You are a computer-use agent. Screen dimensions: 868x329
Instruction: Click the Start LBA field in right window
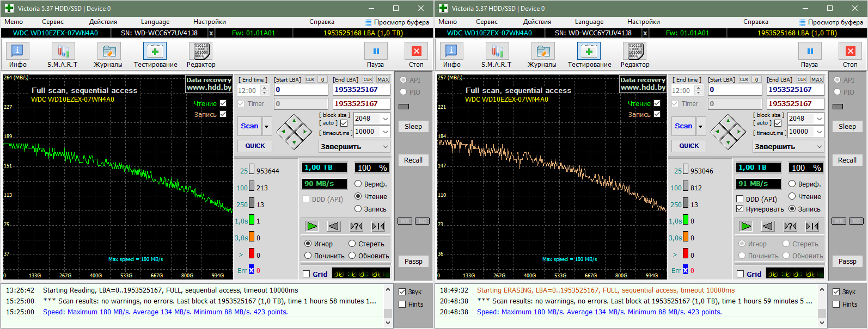(x=735, y=90)
